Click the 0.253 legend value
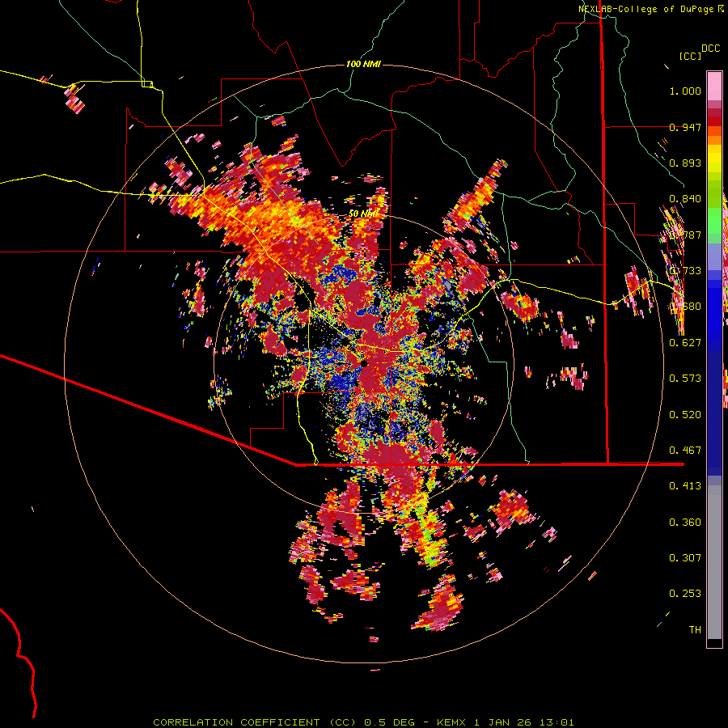728x728 pixels. click(x=685, y=594)
